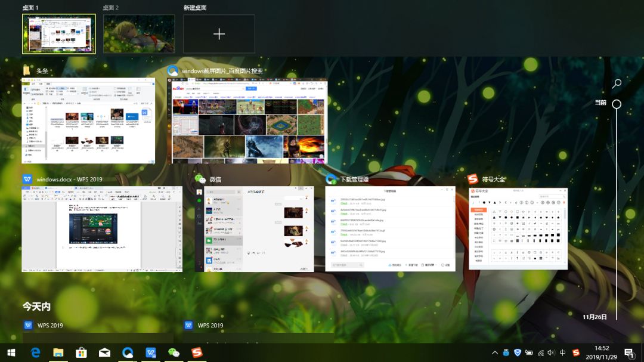Click the browser icon beside windows截屏图片 title
This screenshot has height=362, width=644.
(172, 71)
